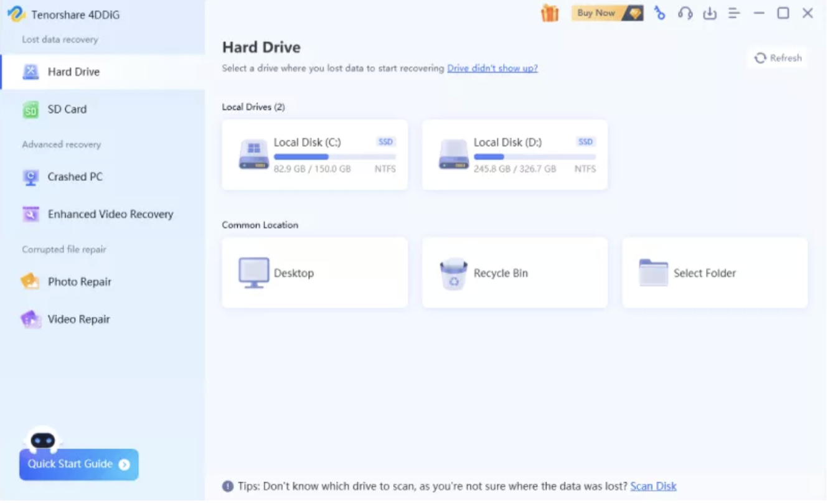
Task: Choose Local Disk (D:) to scan
Action: coord(515,155)
